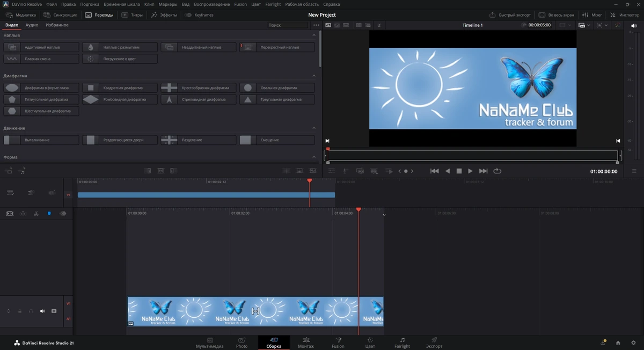Click the Поиск search field
The height and width of the screenshot is (350, 644).
coord(288,25)
